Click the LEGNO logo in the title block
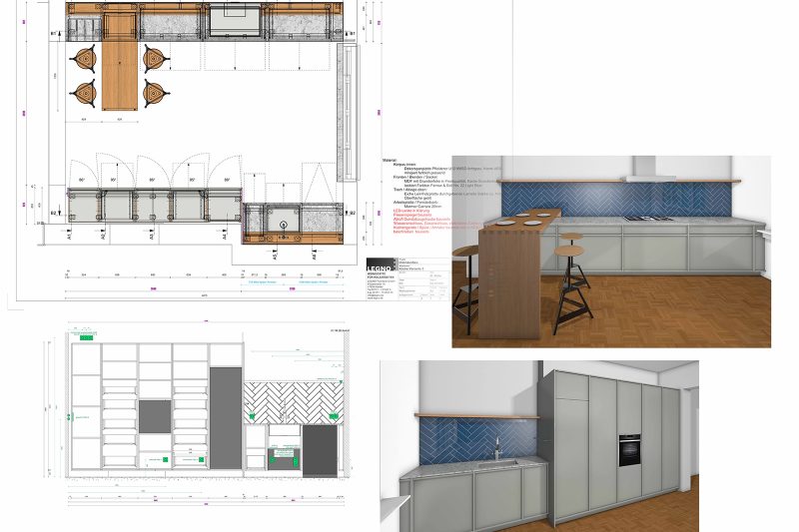This screenshot has height=532, width=799. pyautogui.click(x=381, y=266)
